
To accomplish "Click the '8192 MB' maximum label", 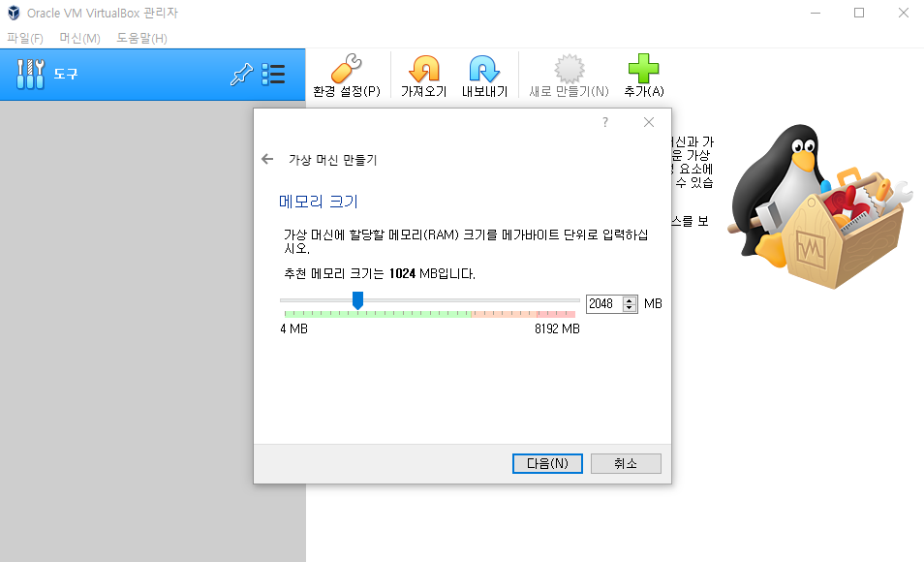I will [557, 328].
